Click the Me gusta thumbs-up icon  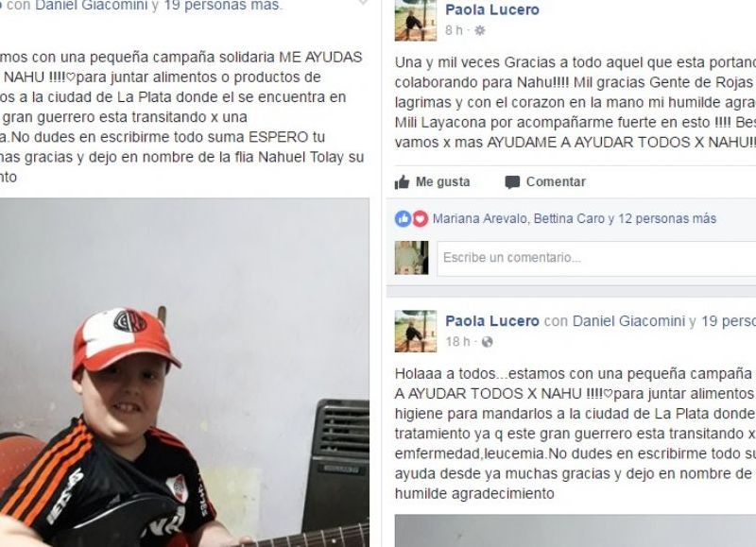403,182
